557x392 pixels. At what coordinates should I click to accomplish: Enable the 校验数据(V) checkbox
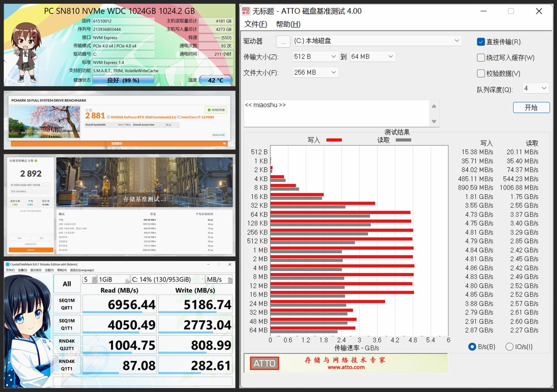point(481,73)
